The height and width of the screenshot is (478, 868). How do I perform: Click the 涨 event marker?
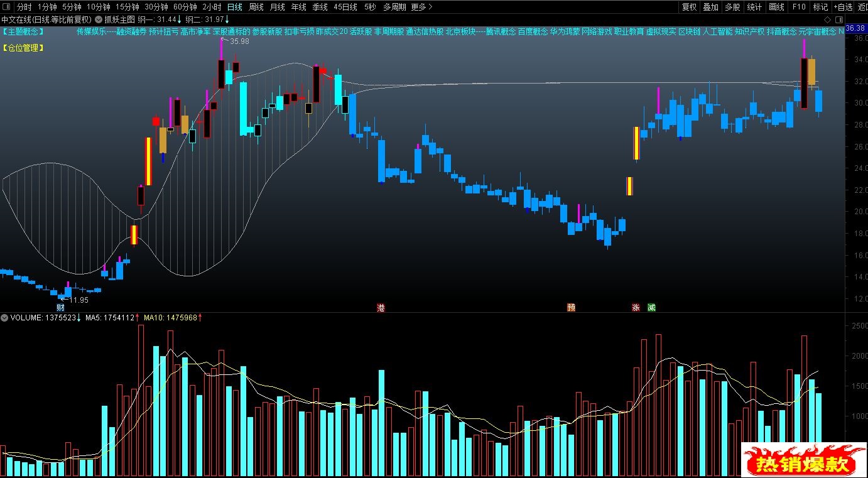[x=636, y=307]
